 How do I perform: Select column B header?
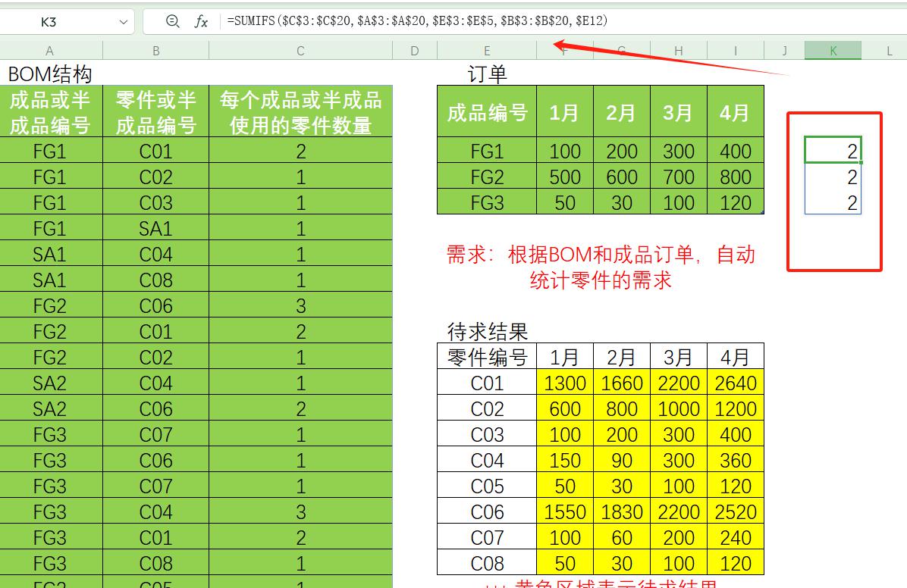155,51
